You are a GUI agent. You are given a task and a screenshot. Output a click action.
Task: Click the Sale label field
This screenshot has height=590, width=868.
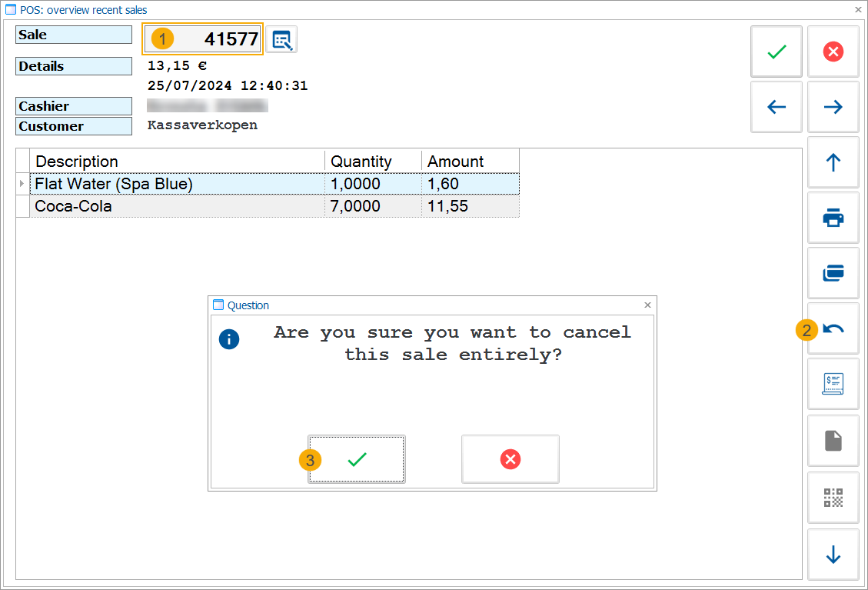[73, 35]
